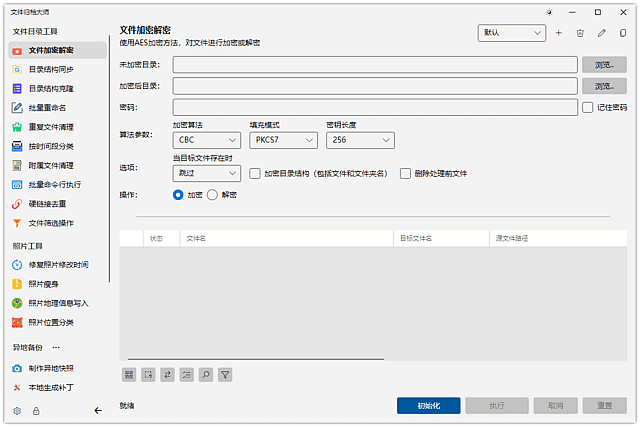Select 照片瘦身 from the sidebar
The image size is (640, 427).
click(44, 284)
